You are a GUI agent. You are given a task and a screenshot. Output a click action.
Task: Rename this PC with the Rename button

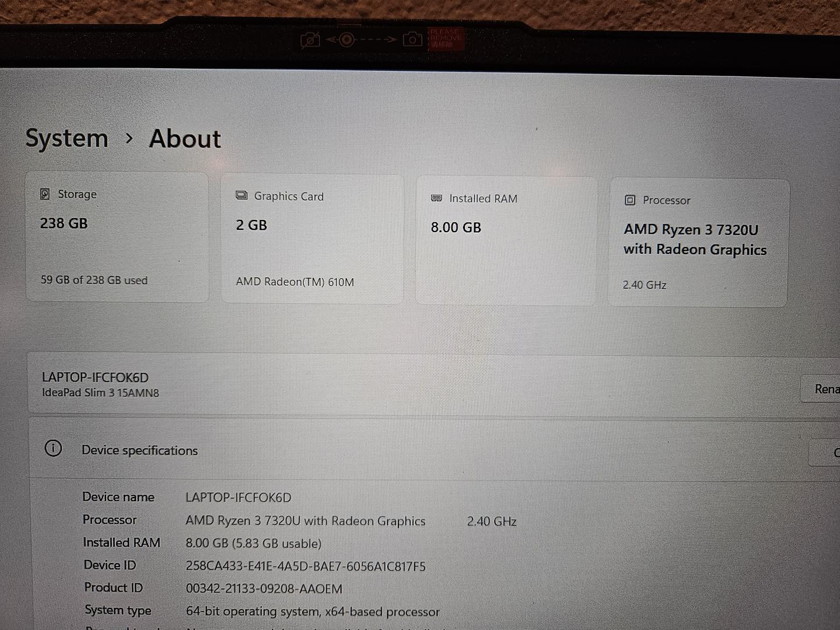[820, 388]
